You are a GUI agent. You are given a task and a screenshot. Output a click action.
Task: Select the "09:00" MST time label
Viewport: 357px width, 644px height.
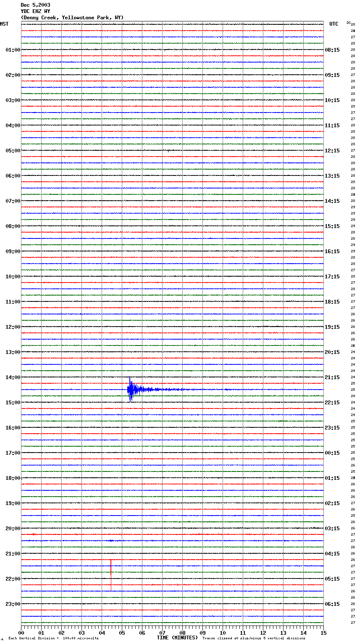[13, 251]
